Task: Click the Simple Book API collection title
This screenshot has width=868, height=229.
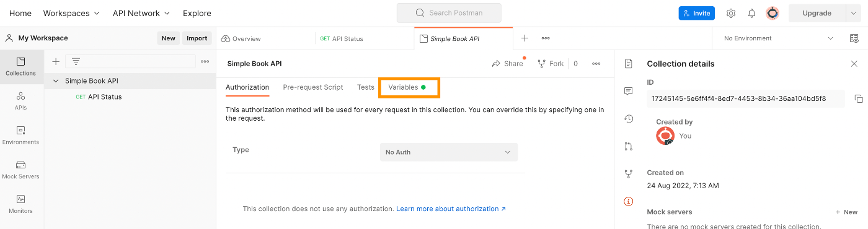Action: tap(254, 64)
